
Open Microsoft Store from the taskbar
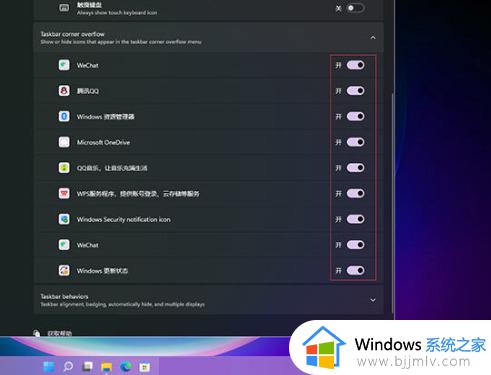pyautogui.click(x=145, y=367)
